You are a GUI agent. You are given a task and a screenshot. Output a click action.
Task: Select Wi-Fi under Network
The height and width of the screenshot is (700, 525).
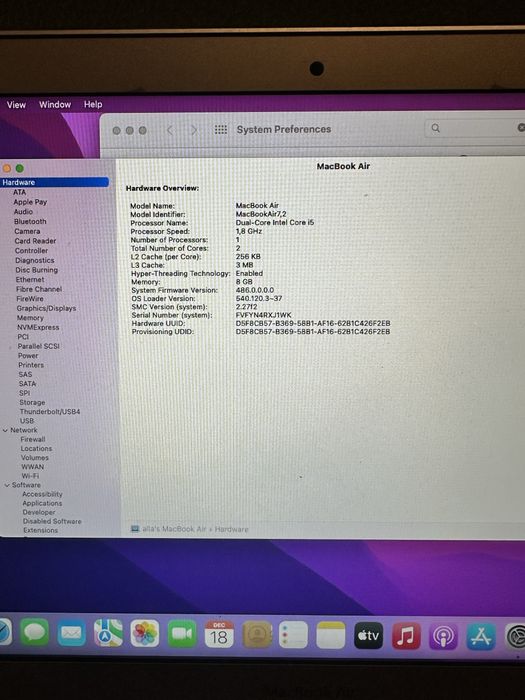click(30, 476)
